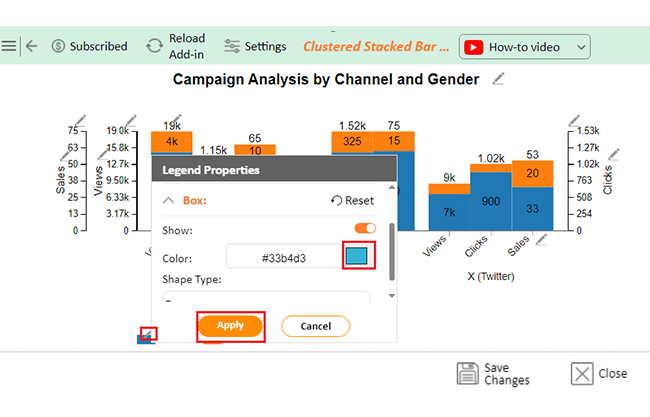Viewport: 650px width, 417px height.
Task: Click chart title Campaign Analysis by Channel and Gender
Action: click(326, 79)
